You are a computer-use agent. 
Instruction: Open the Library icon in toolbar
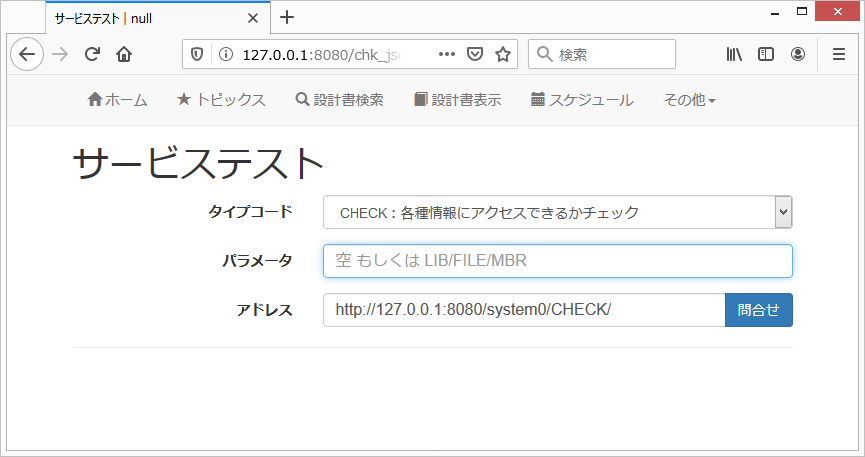(x=734, y=54)
